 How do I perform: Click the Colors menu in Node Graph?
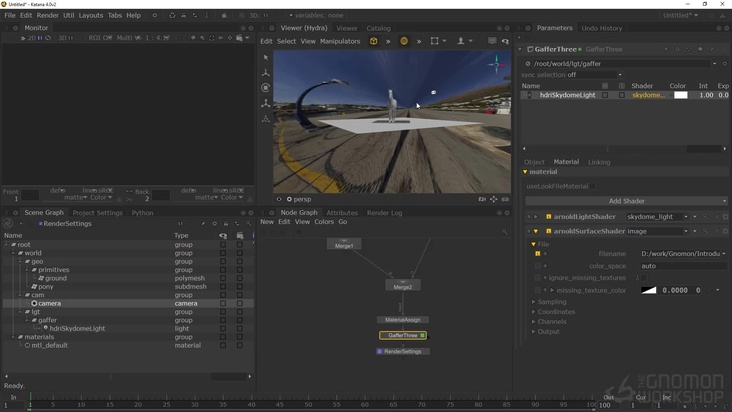(x=324, y=222)
